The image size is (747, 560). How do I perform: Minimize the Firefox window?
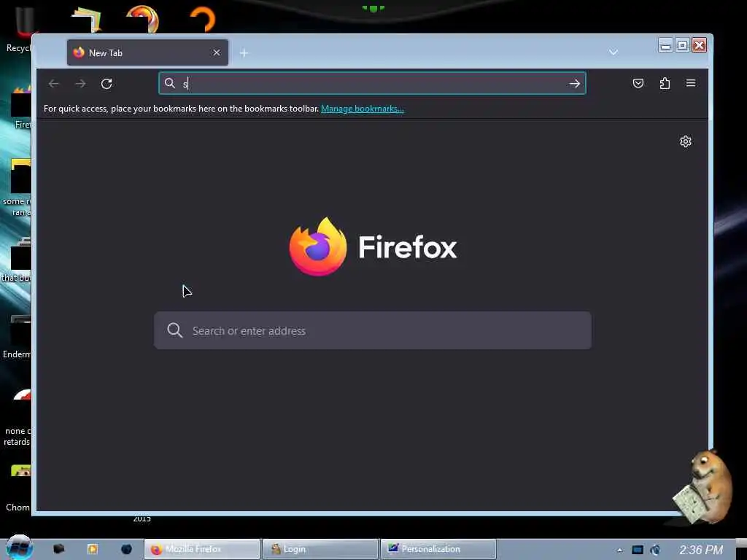[x=665, y=45]
